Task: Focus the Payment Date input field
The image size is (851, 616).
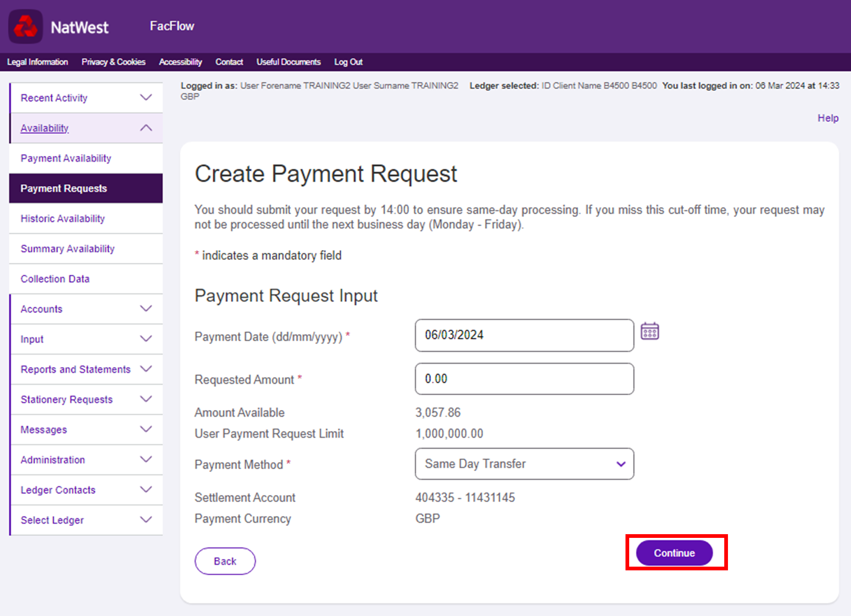Action: coord(524,335)
